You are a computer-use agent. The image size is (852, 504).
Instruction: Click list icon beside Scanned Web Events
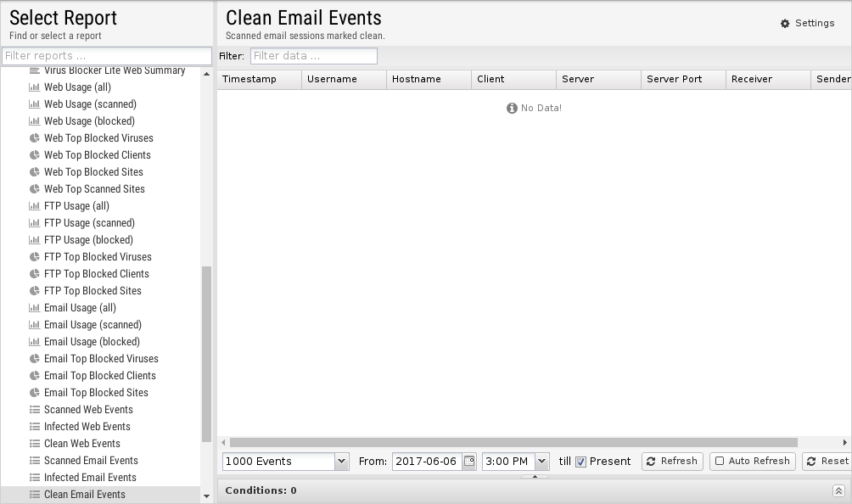point(34,410)
